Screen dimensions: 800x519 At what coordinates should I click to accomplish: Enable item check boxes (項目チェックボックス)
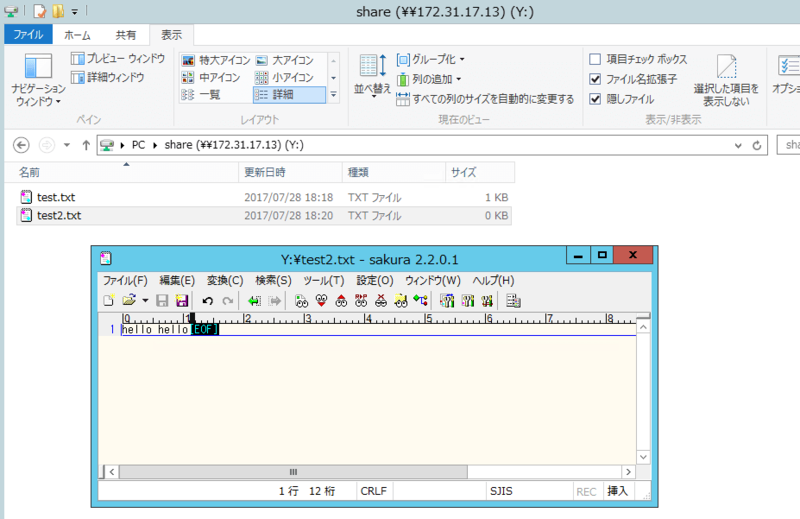pos(595,59)
